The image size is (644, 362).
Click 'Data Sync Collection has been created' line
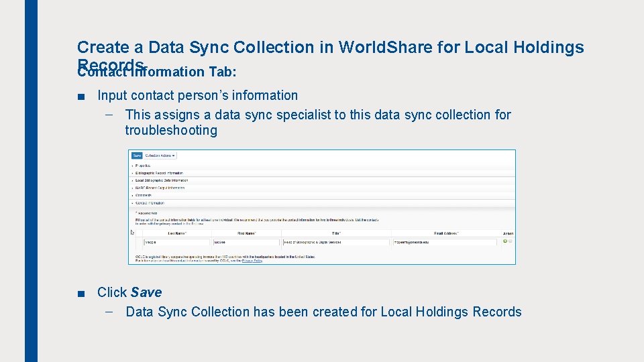(323, 312)
